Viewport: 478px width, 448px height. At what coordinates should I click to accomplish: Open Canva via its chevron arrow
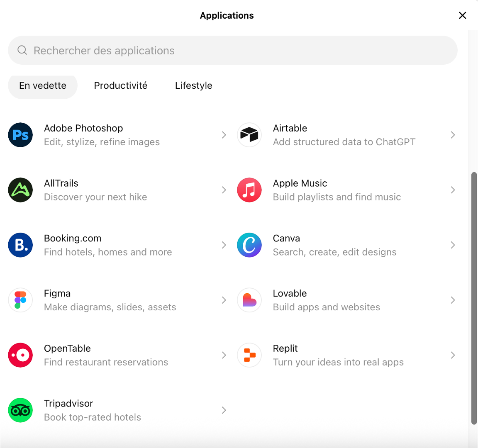(x=453, y=245)
